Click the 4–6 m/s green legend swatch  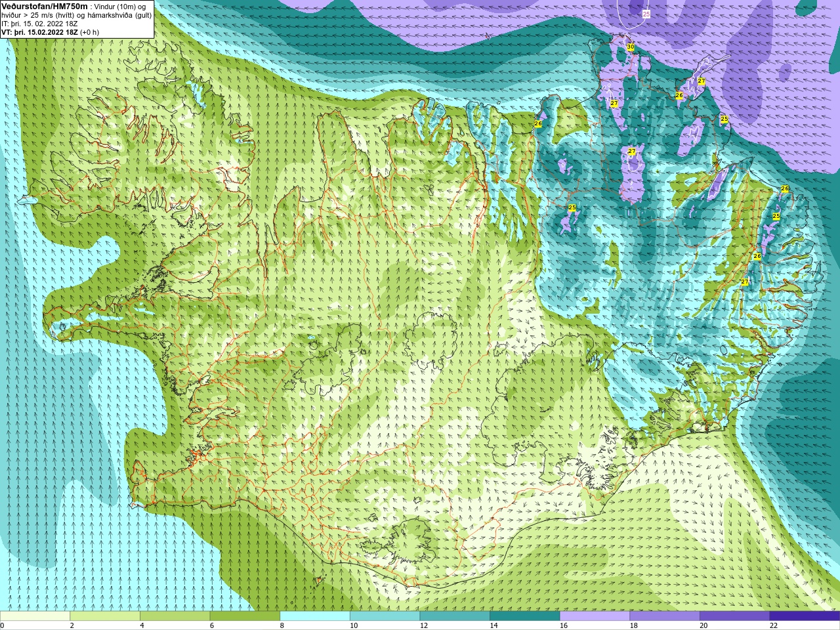point(175,616)
